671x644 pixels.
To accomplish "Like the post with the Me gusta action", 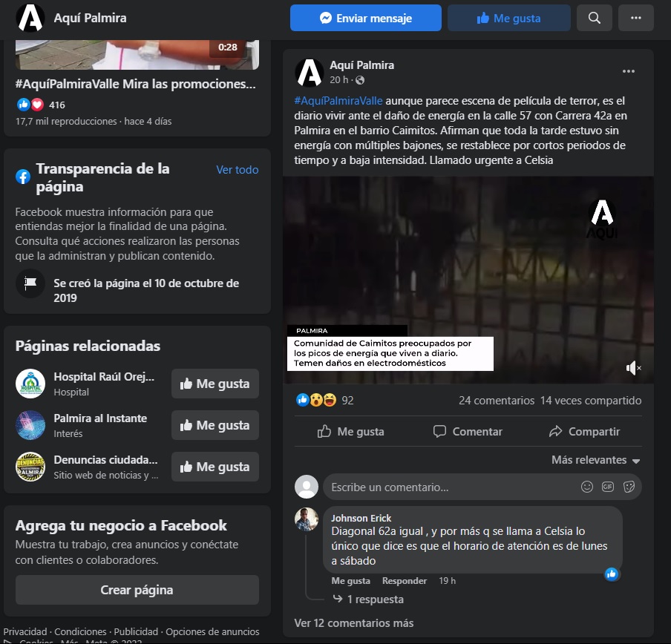I will (350, 432).
